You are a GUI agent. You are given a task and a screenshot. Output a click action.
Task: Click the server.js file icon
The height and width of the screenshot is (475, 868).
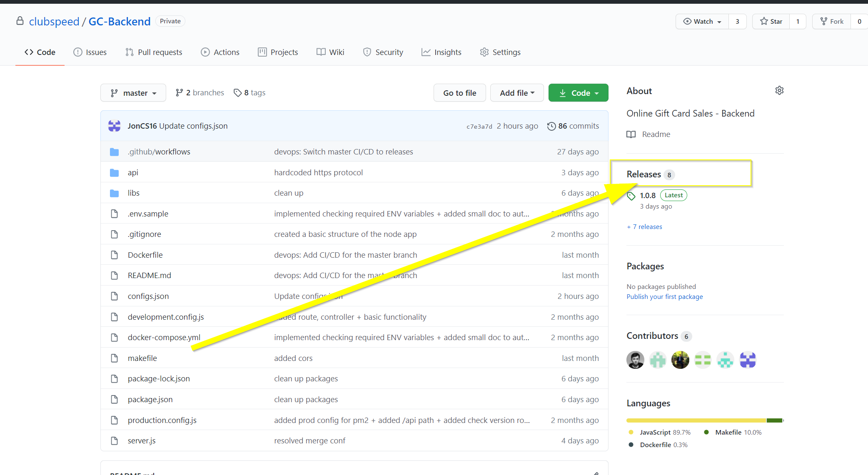click(115, 441)
